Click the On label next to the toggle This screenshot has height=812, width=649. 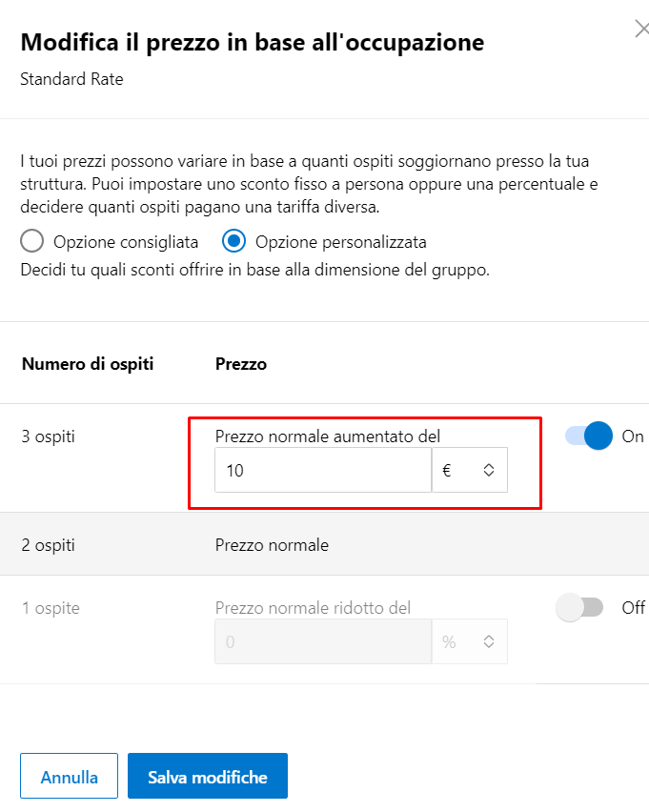click(633, 436)
